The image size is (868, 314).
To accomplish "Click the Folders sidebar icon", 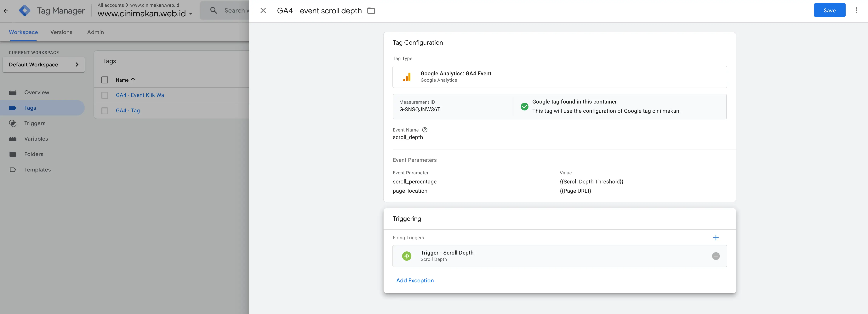I will click(13, 154).
